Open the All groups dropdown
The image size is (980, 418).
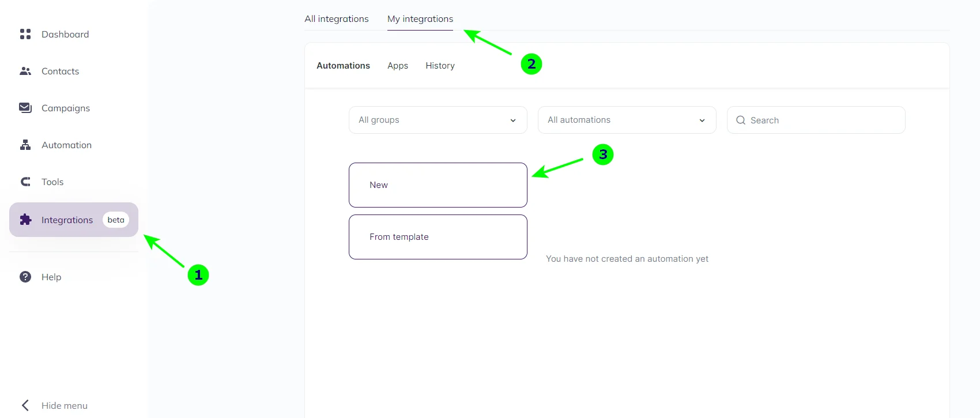point(437,120)
